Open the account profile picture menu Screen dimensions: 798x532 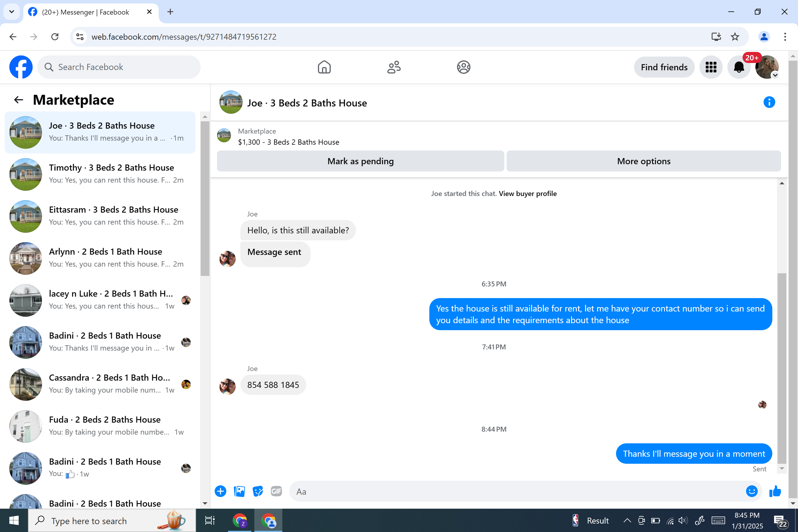coord(767,67)
